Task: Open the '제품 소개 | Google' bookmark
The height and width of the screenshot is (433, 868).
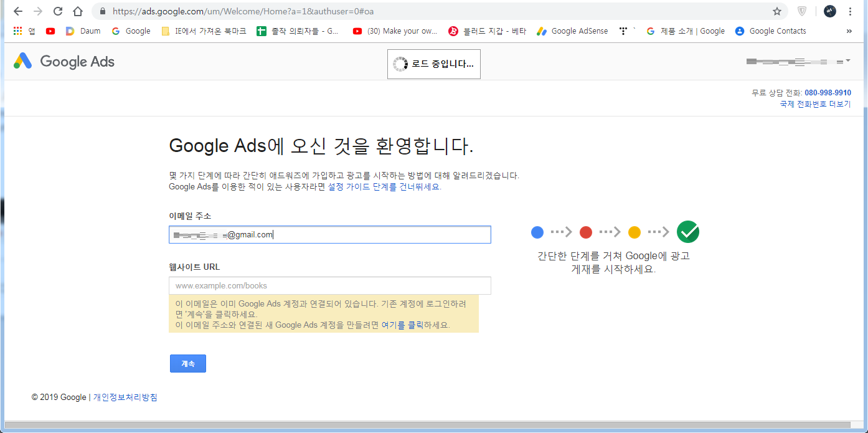Action: point(686,31)
